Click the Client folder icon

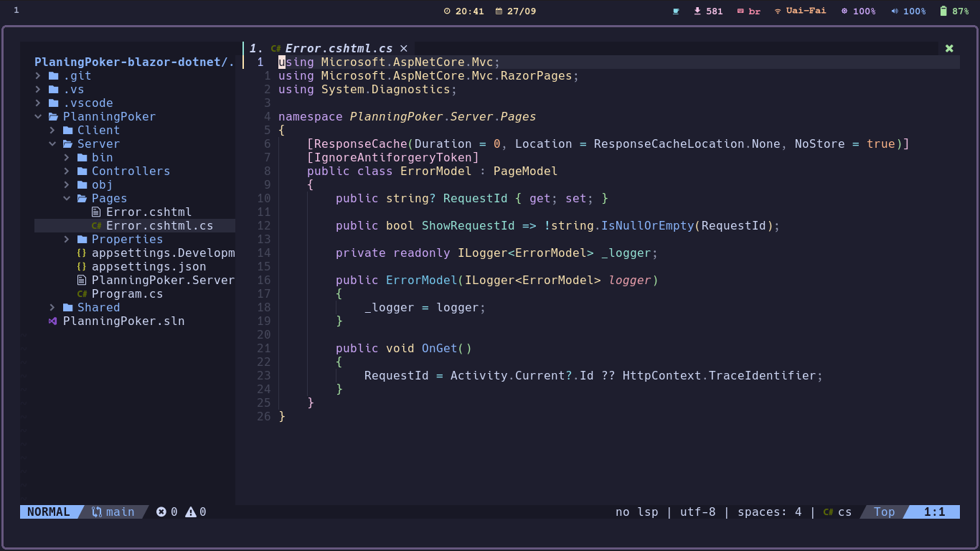click(67, 131)
